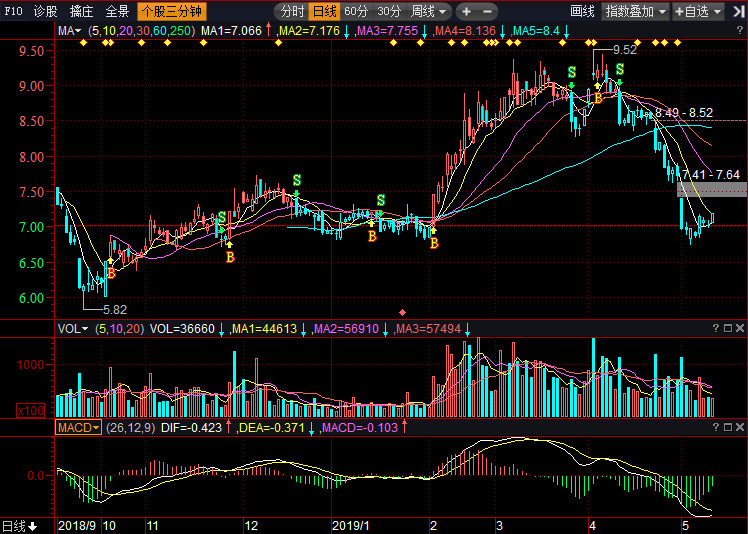748x534 pixels.
Task: Open the 周线 period dropdown
Action: [x=430, y=12]
